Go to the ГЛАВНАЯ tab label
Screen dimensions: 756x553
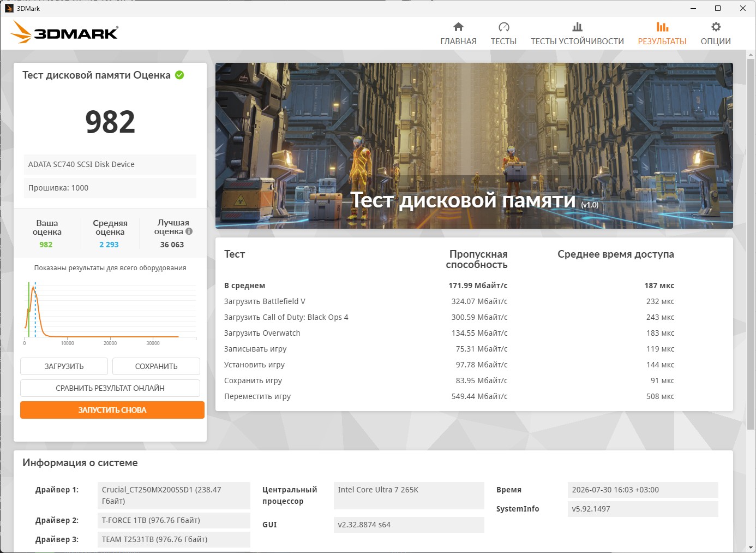coord(458,41)
